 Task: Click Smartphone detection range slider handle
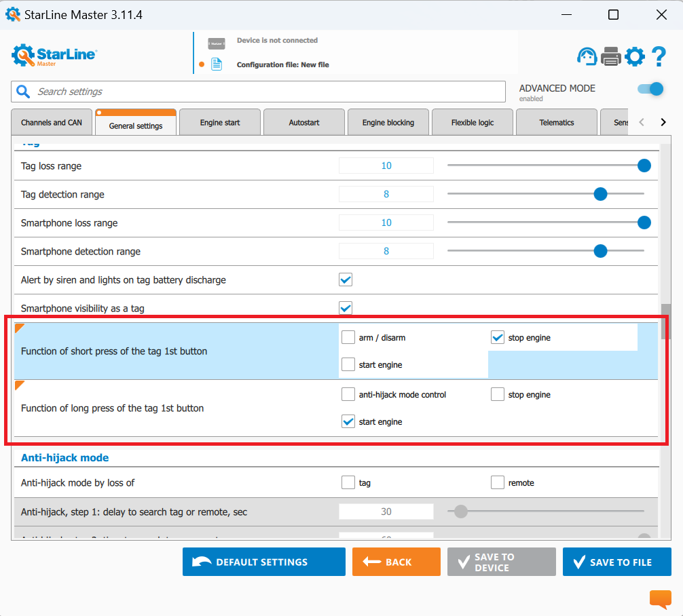pyautogui.click(x=600, y=251)
